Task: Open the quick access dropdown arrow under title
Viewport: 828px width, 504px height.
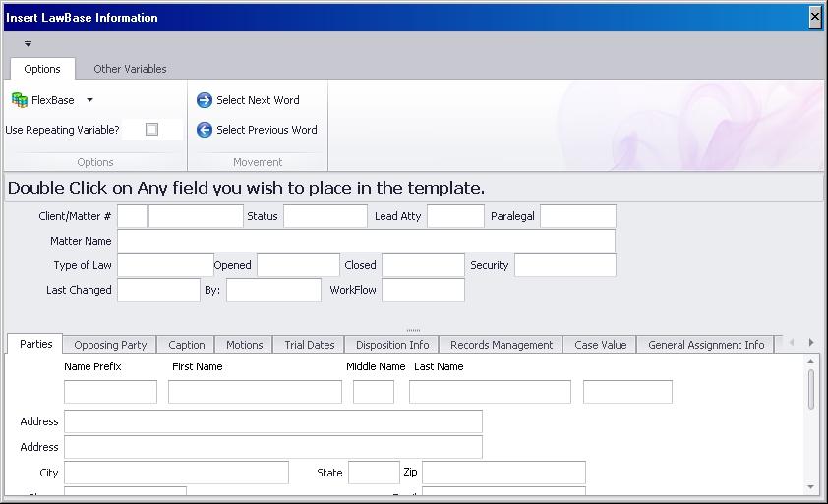Action: pos(28,44)
